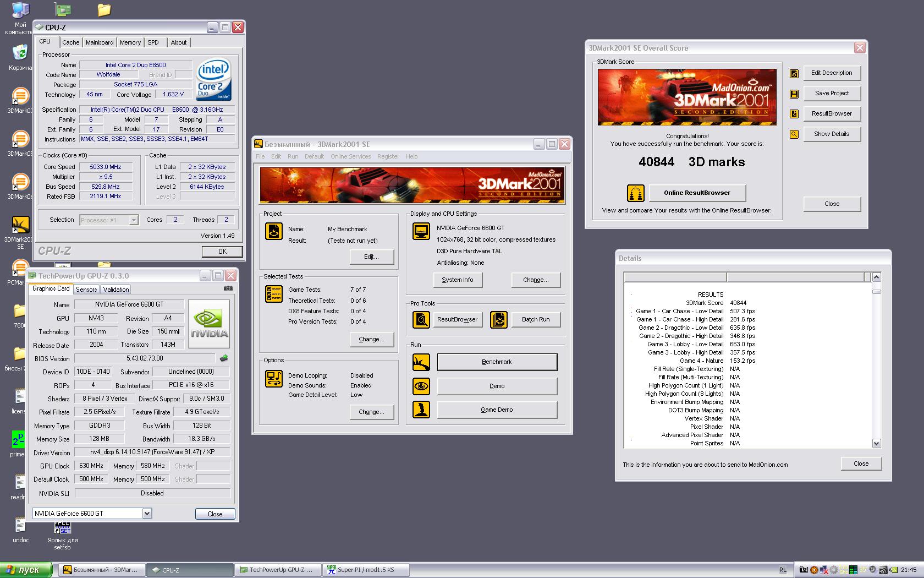Switch to the Sensors tab in GPU-Z
Viewport: 924px width, 578px height.
pyautogui.click(x=86, y=289)
